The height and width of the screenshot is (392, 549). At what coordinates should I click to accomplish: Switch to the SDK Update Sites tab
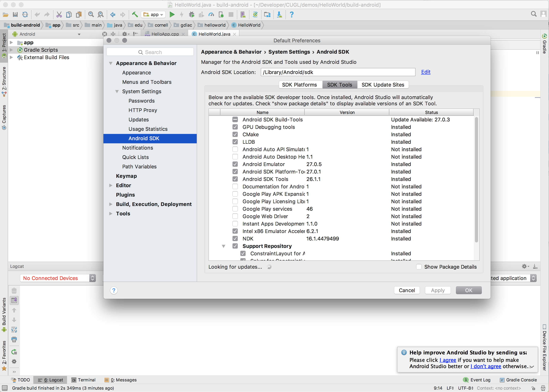pyautogui.click(x=383, y=85)
